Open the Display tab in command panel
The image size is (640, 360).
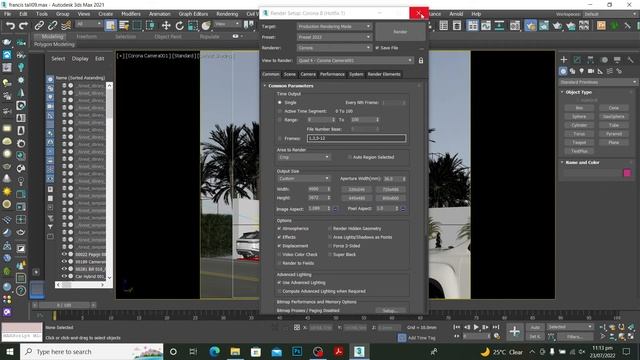click(617, 60)
